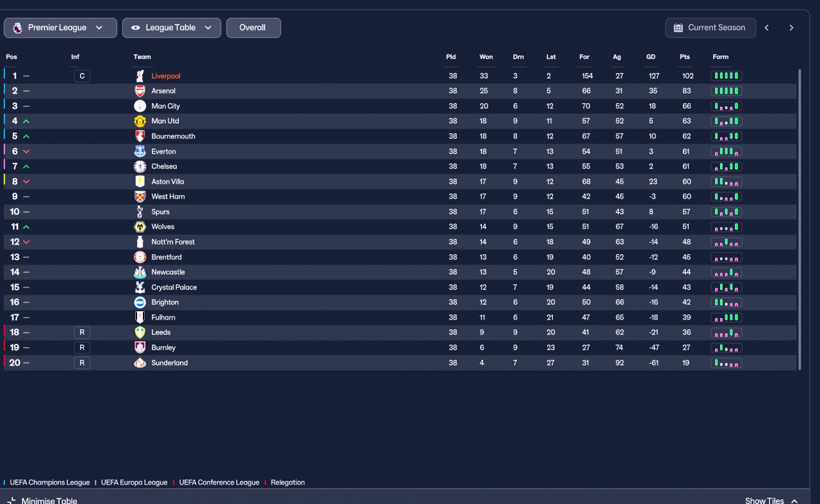Image resolution: width=820 pixels, height=504 pixels.
Task: Click the table's vertical scrollbar
Action: (x=799, y=219)
